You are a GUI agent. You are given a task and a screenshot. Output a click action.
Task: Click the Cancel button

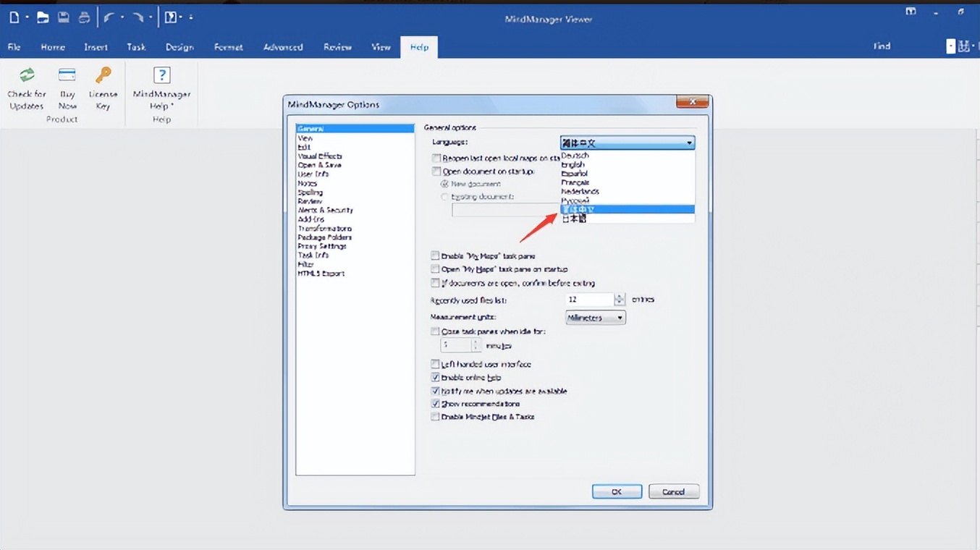[673, 491]
